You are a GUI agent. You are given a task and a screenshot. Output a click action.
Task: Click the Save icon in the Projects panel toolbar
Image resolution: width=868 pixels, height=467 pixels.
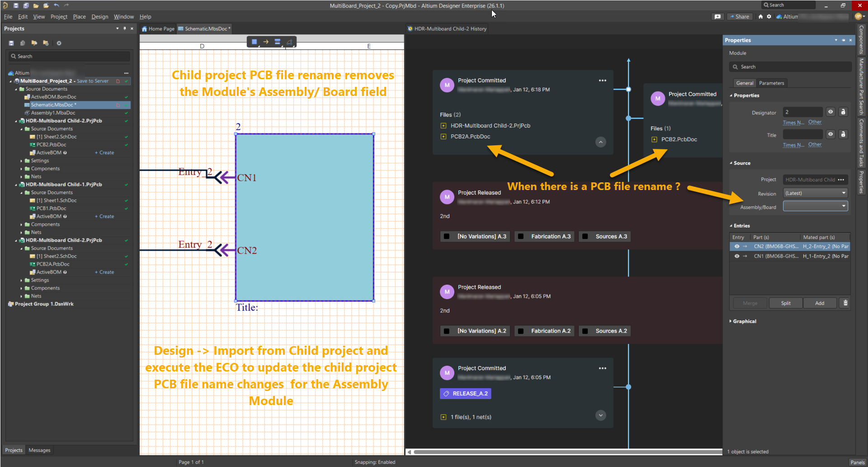click(11, 43)
